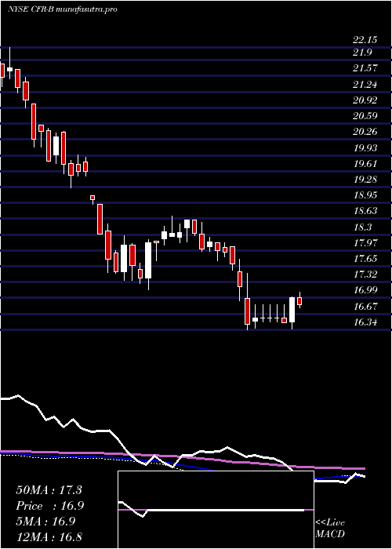Click the 16.67 price level label
Screen dimensions: 392x549
[365, 307]
